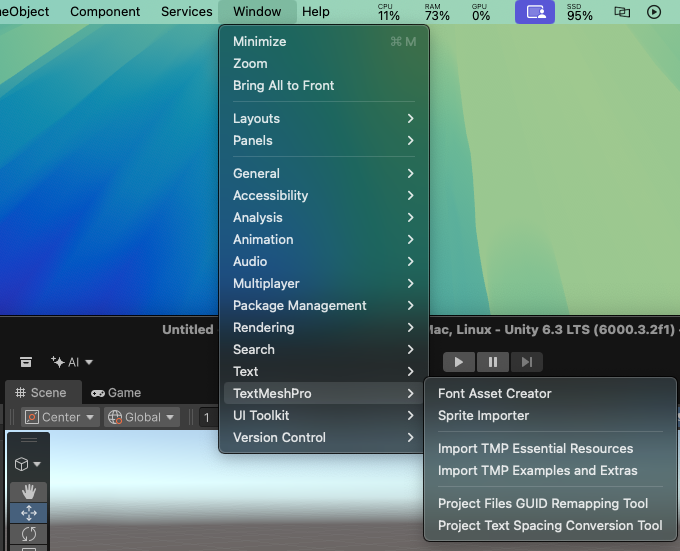Select Bring All to Front
Viewport: 680px width, 551px height.
click(x=324, y=86)
